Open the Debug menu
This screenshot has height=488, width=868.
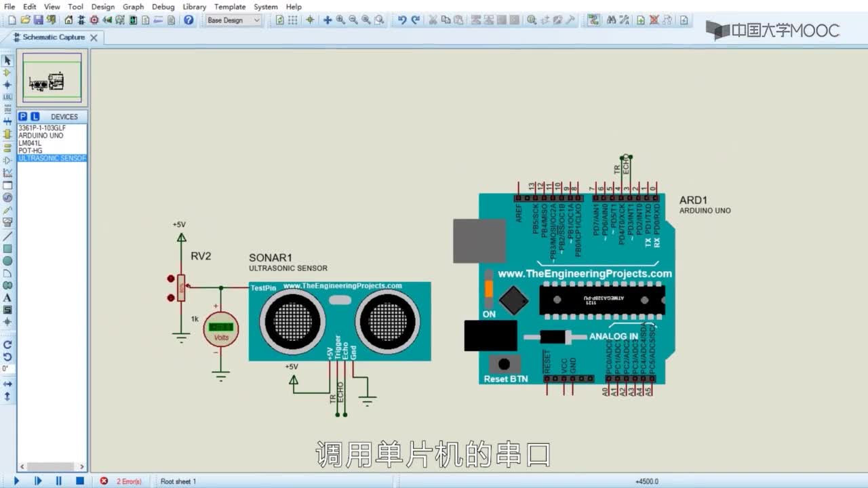point(163,7)
